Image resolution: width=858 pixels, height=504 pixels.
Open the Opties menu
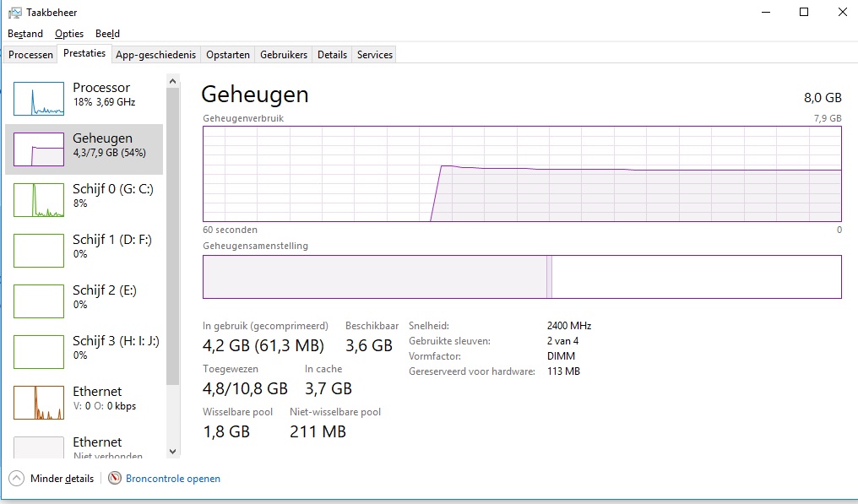[69, 34]
